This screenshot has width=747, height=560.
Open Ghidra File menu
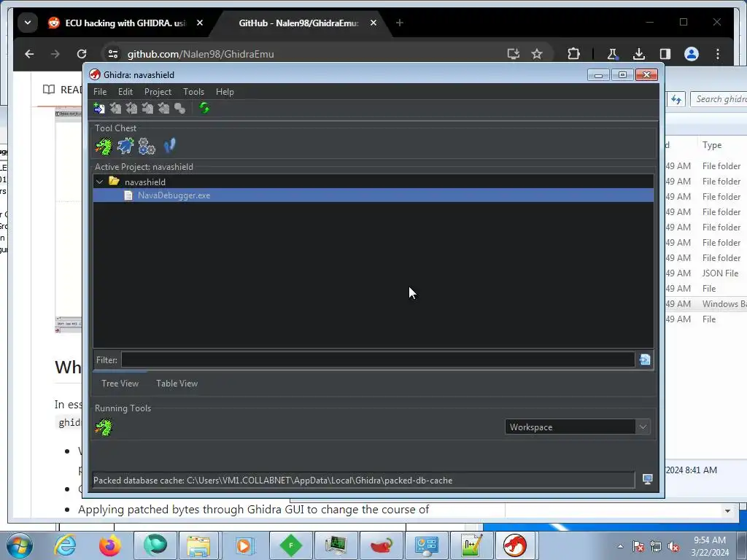click(100, 91)
